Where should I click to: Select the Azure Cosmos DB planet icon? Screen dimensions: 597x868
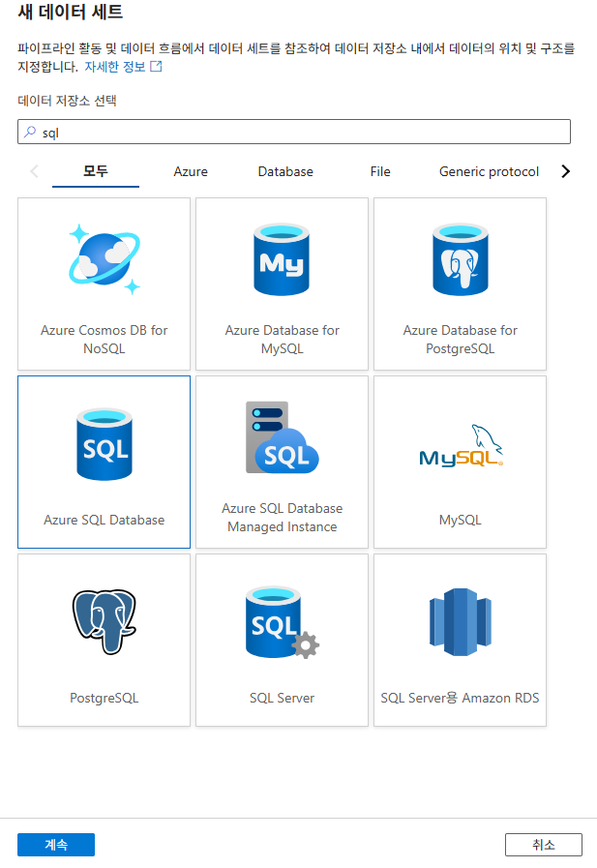[104, 259]
